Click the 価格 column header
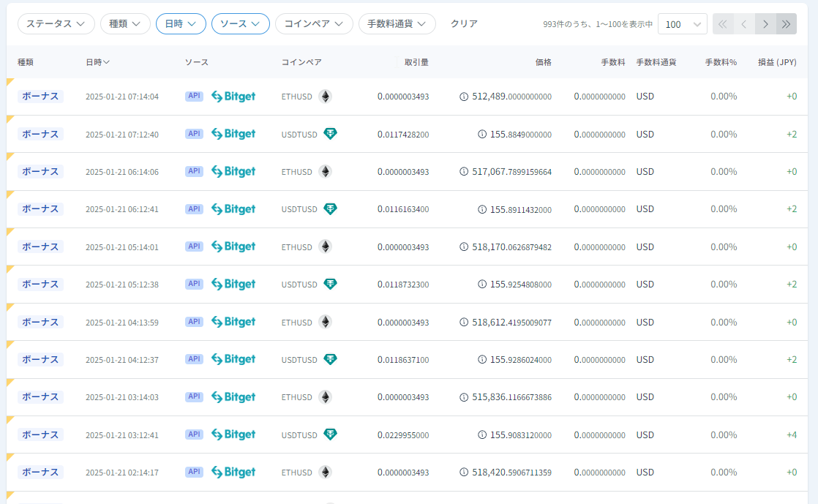The width and height of the screenshot is (818, 504). [x=543, y=62]
